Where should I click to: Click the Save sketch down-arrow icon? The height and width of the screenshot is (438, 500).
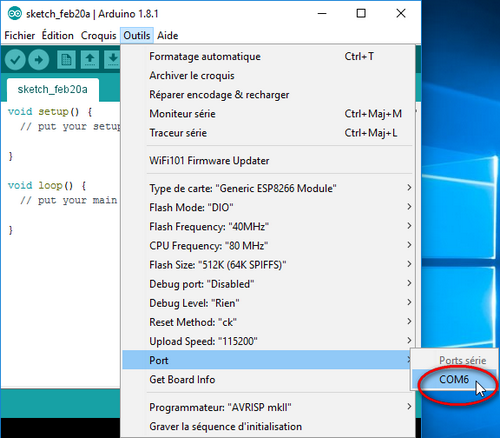click(112, 60)
